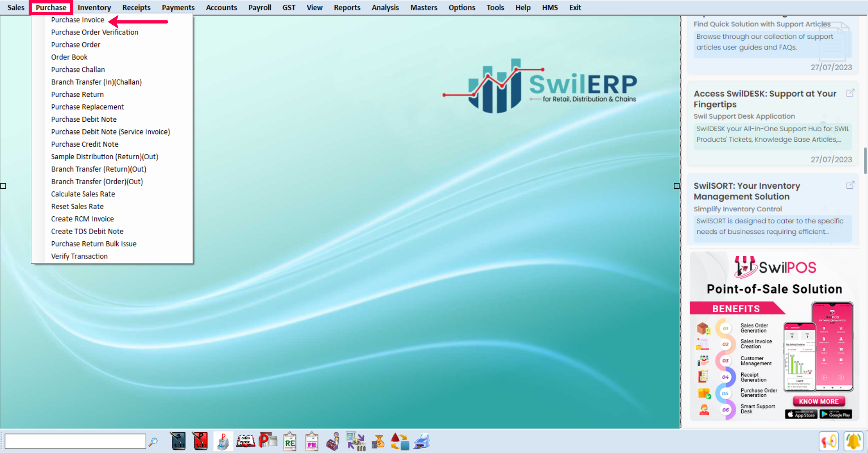
Task: Open 'Access SwilDESK: Support at Your Fingertips' article
Action: [765, 99]
